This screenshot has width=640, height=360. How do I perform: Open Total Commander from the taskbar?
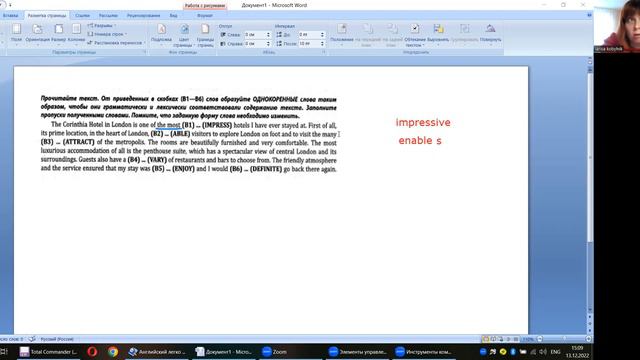pyautogui.click(x=48, y=351)
